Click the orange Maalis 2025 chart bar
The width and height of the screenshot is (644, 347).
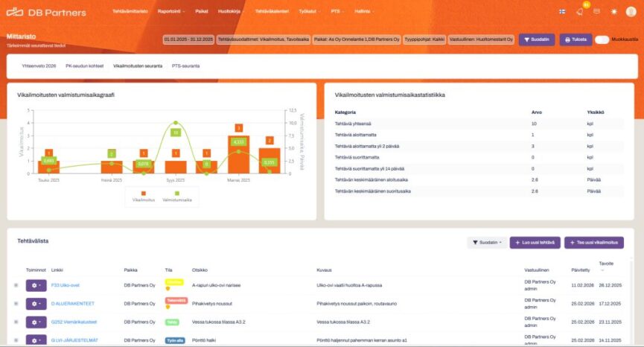click(238, 156)
